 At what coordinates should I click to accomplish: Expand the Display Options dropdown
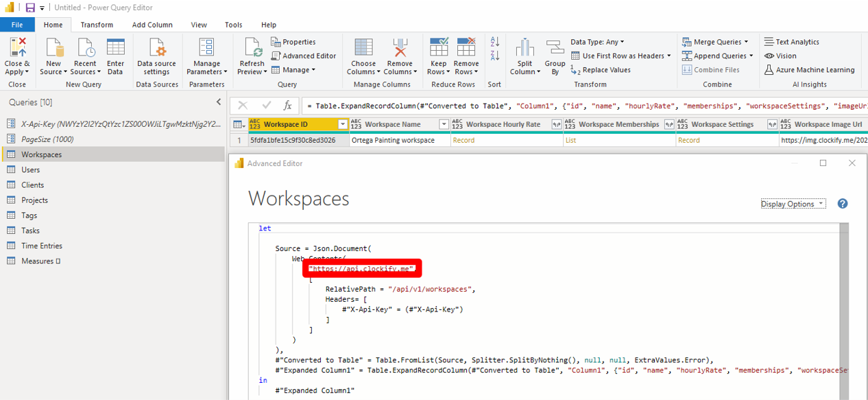[793, 204]
